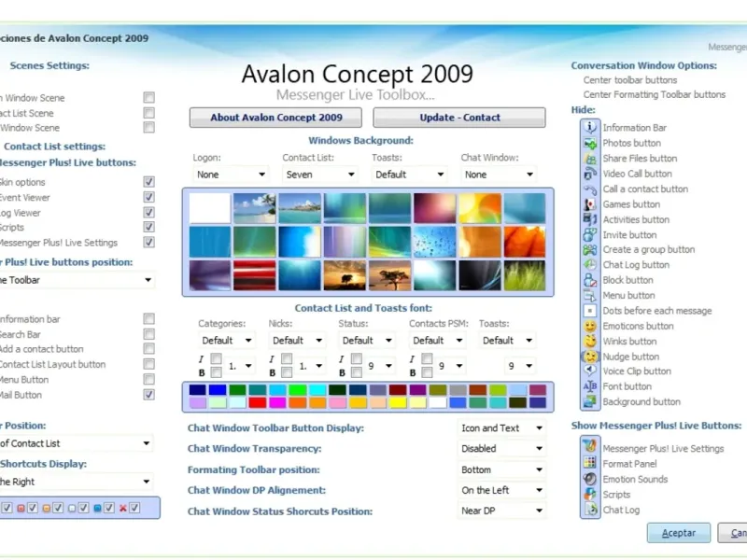
Task: Expand the Categories font dropdown
Action: tap(226, 340)
